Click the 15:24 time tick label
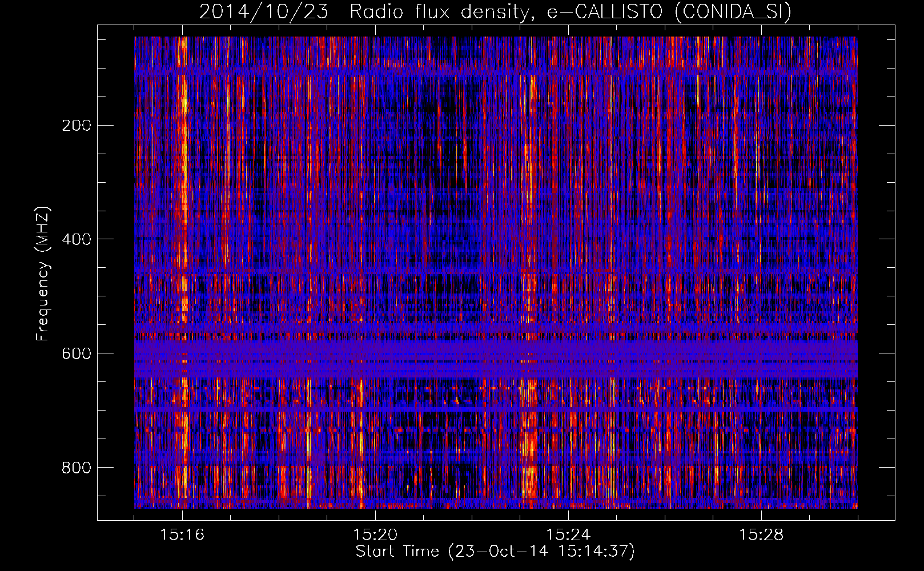The image size is (924, 571). [568, 535]
